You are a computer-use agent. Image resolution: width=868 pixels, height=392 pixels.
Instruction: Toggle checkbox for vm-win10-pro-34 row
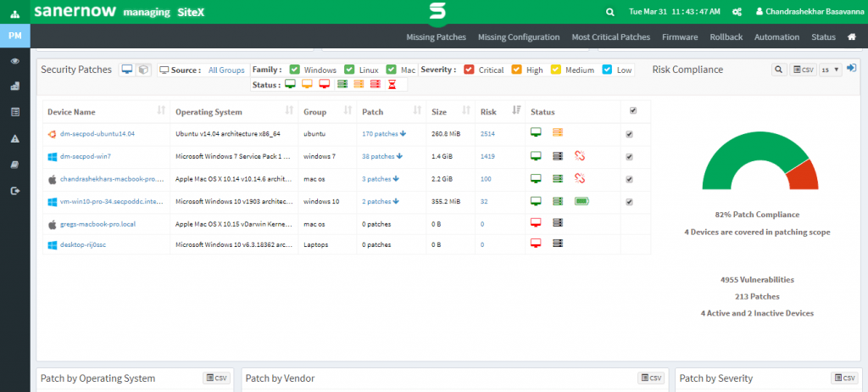click(x=629, y=202)
